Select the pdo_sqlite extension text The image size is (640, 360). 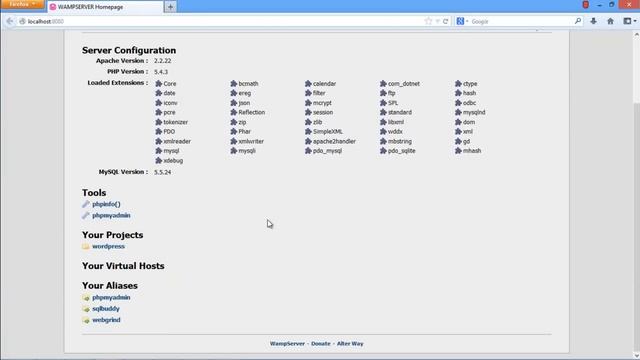pos(402,151)
